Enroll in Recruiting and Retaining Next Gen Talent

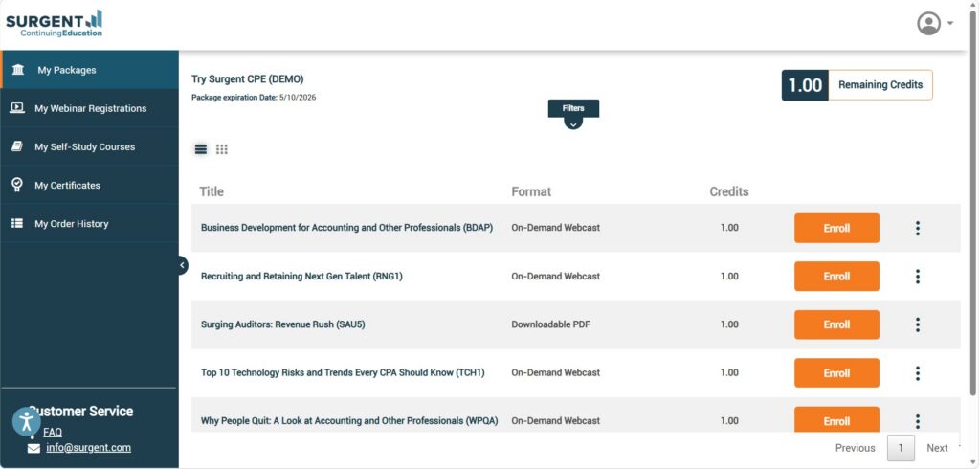point(836,277)
